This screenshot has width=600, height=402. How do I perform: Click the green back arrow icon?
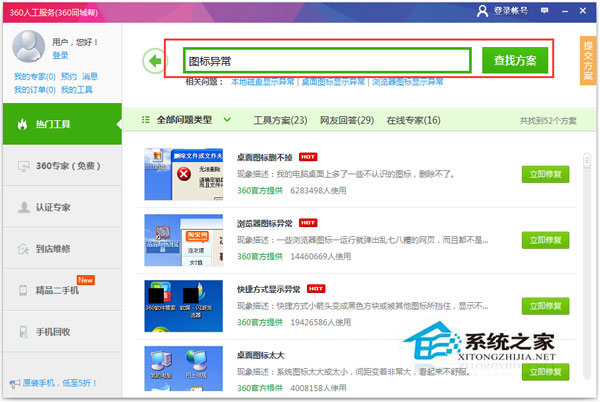pyautogui.click(x=154, y=61)
